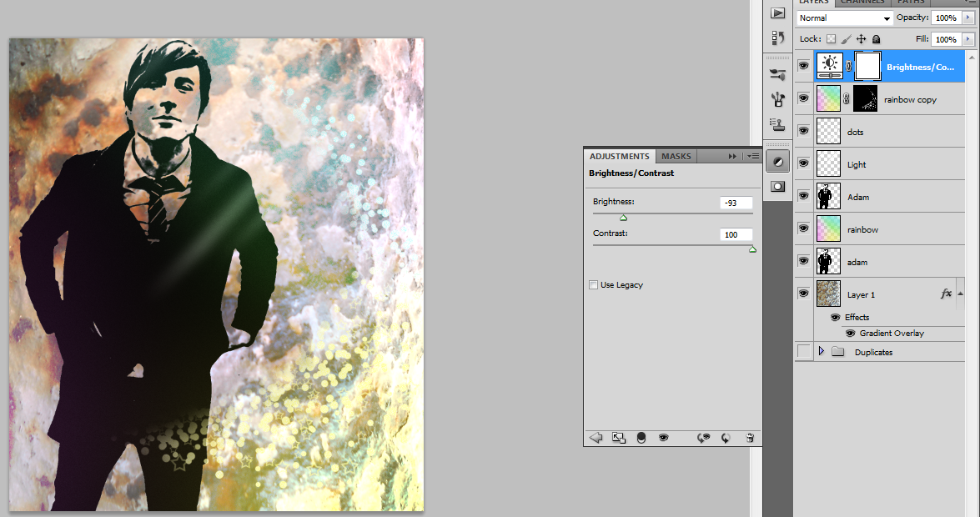Open the Opacity slider arrow

coord(967,18)
